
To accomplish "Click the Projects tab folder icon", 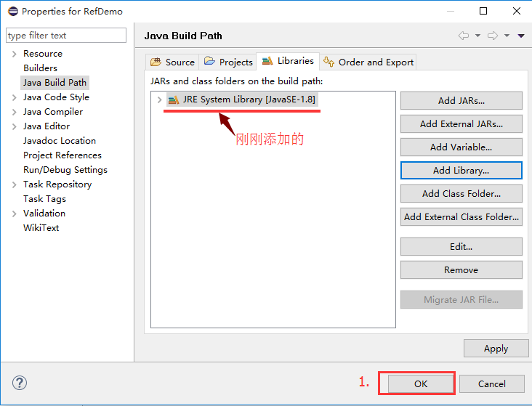I will 209,61.
